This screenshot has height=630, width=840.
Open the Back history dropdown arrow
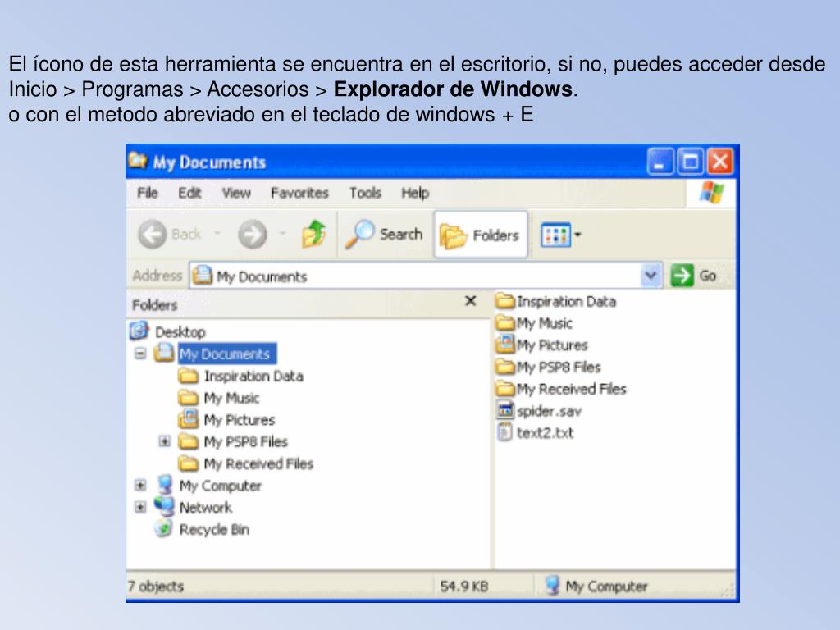click(217, 234)
